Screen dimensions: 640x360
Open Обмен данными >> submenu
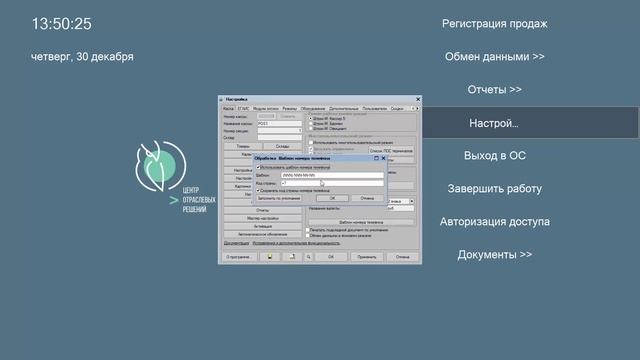(494, 56)
